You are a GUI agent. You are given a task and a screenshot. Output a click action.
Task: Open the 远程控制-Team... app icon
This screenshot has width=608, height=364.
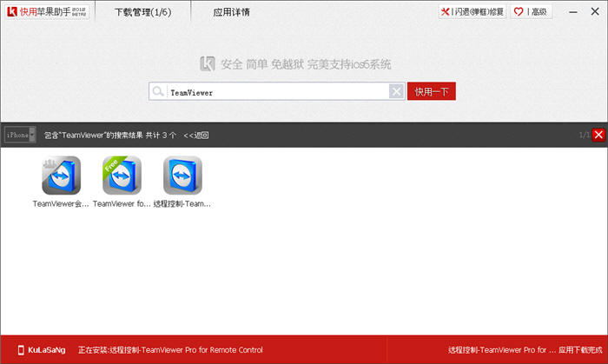click(182, 175)
